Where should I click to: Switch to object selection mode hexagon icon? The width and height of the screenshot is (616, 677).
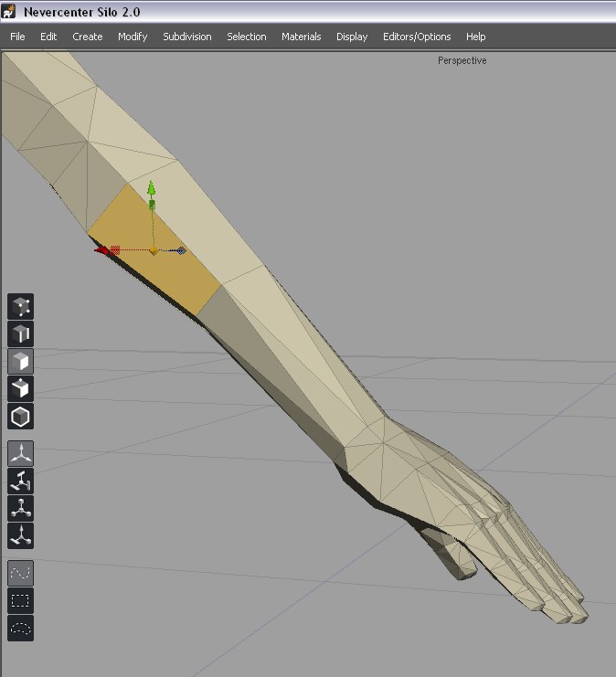(x=21, y=416)
